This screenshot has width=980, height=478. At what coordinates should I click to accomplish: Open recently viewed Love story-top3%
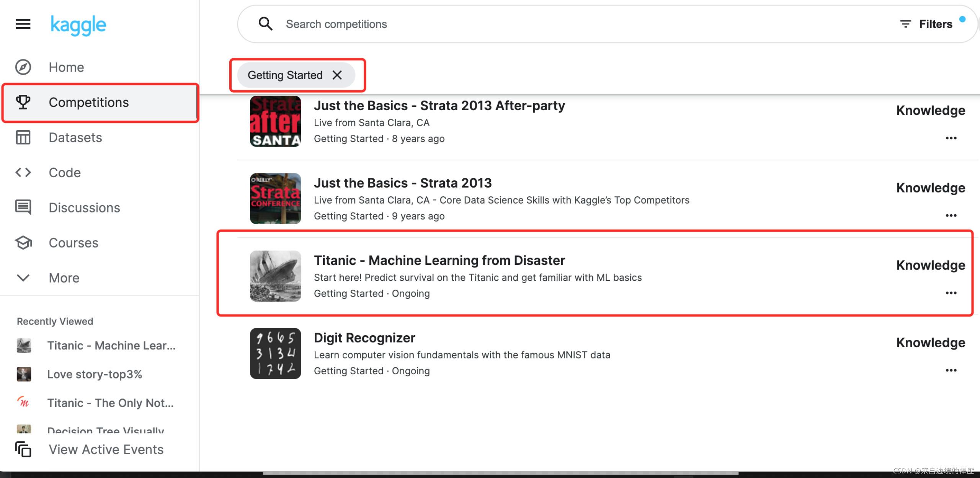(x=94, y=374)
